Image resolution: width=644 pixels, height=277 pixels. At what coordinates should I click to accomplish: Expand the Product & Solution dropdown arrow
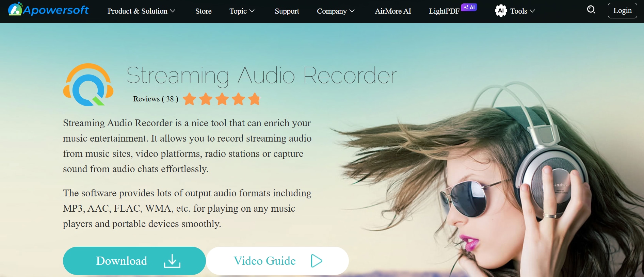(x=173, y=11)
